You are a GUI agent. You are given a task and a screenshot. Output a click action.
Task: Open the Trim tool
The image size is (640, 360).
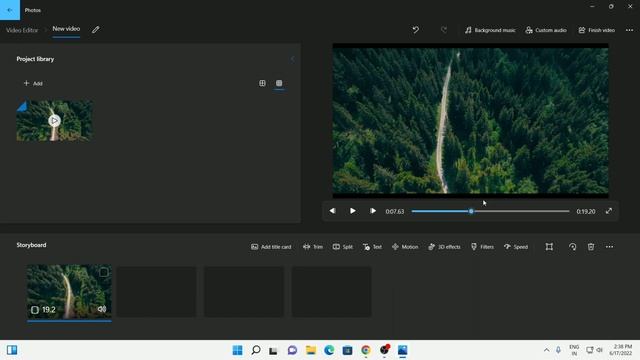(313, 247)
